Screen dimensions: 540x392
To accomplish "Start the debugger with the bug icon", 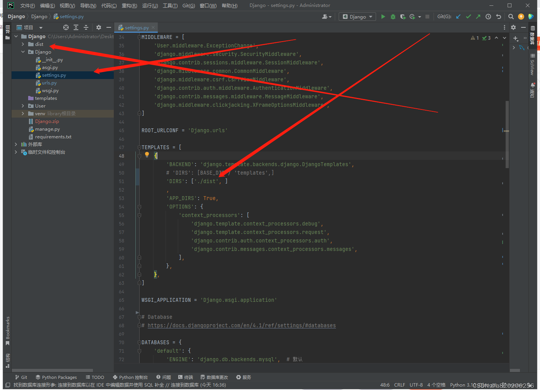I will [x=393, y=17].
